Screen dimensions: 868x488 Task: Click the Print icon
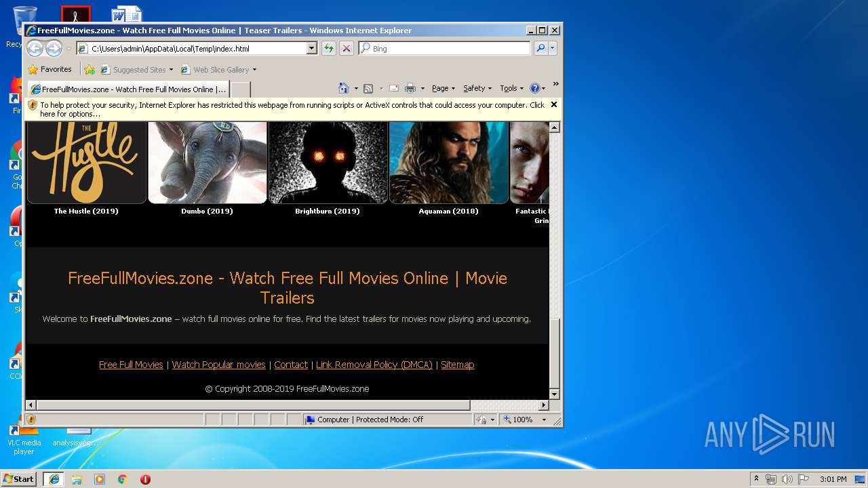coord(410,88)
